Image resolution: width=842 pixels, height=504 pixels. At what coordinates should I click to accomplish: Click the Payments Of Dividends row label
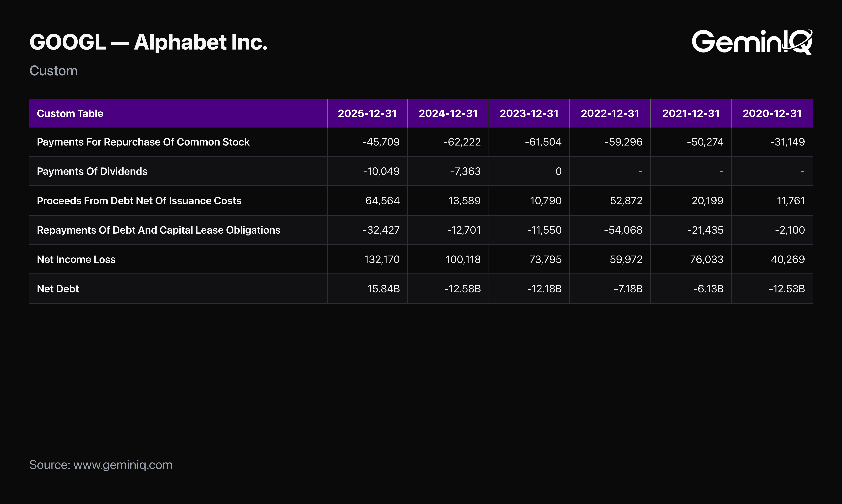92,171
